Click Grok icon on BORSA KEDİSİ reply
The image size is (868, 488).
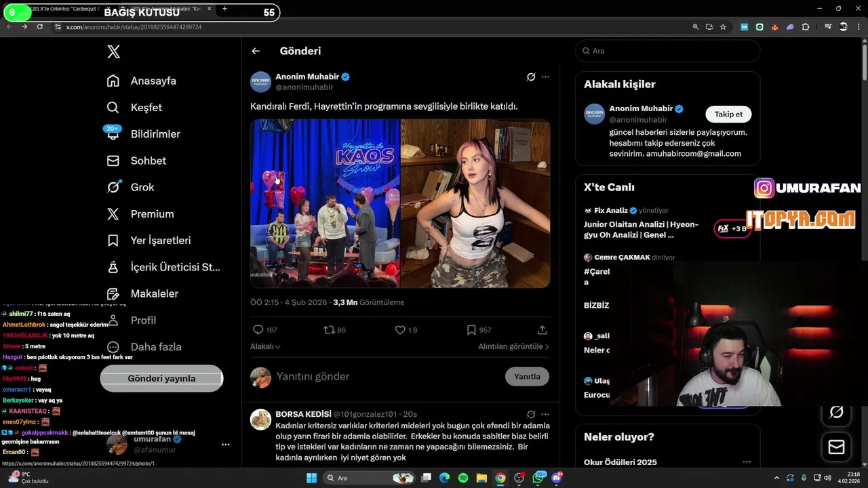click(x=531, y=414)
